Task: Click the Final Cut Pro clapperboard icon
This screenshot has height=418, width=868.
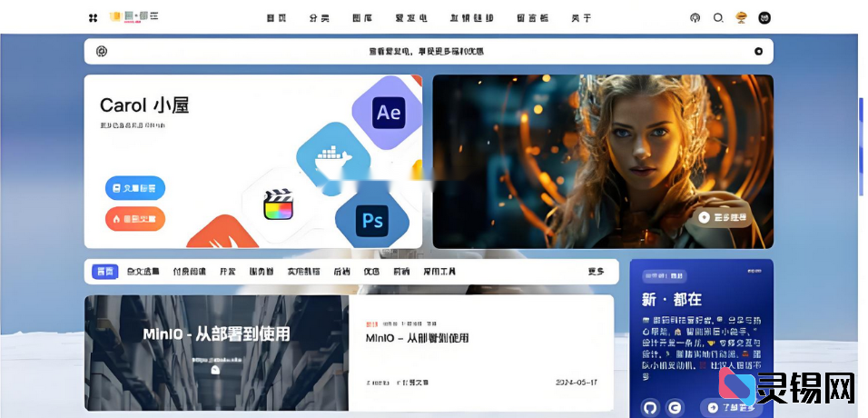Action: 281,204
